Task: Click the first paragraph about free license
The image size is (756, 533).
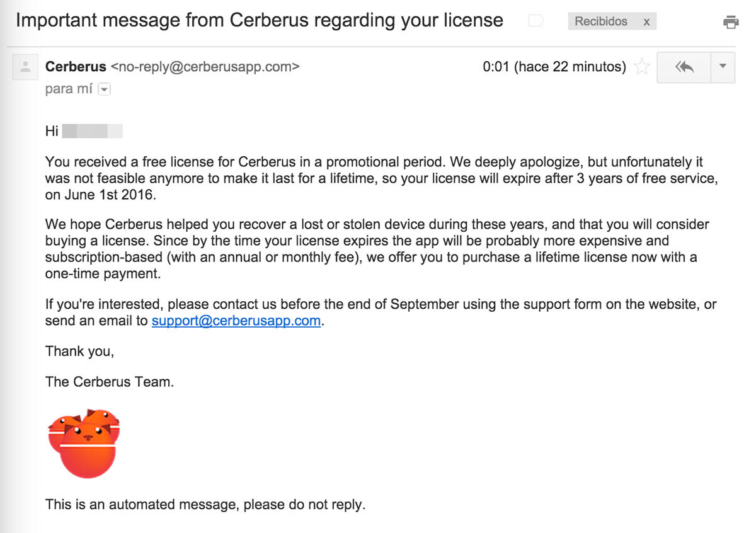Action: 381,178
